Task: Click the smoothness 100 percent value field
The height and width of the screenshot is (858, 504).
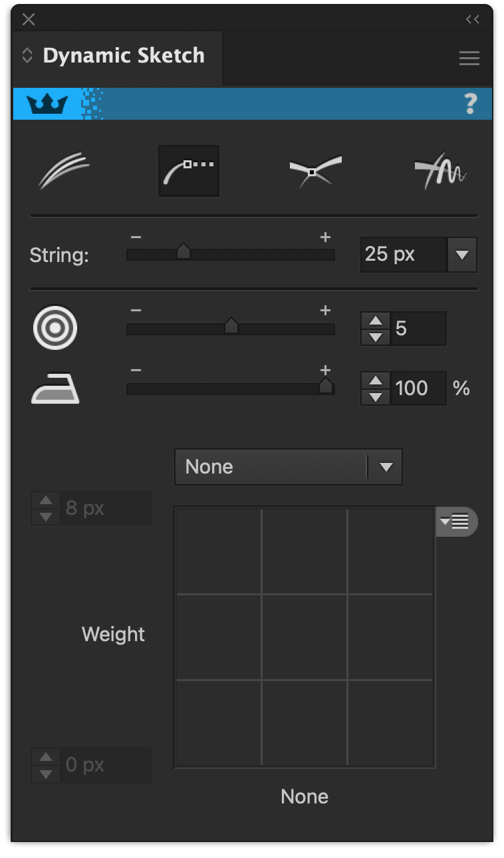Action: tap(419, 388)
